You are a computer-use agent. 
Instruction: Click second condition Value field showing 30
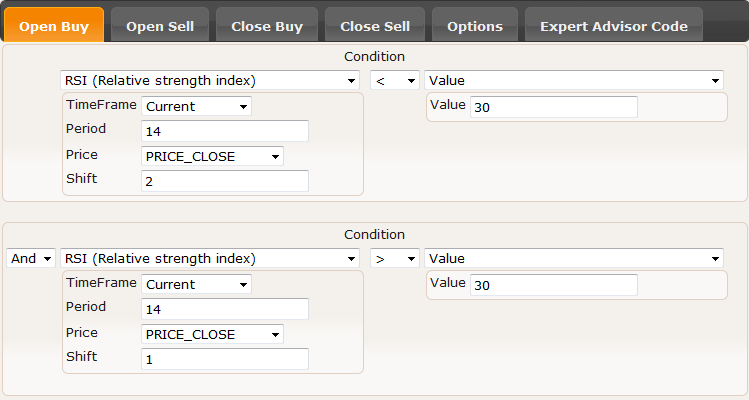tap(554, 285)
